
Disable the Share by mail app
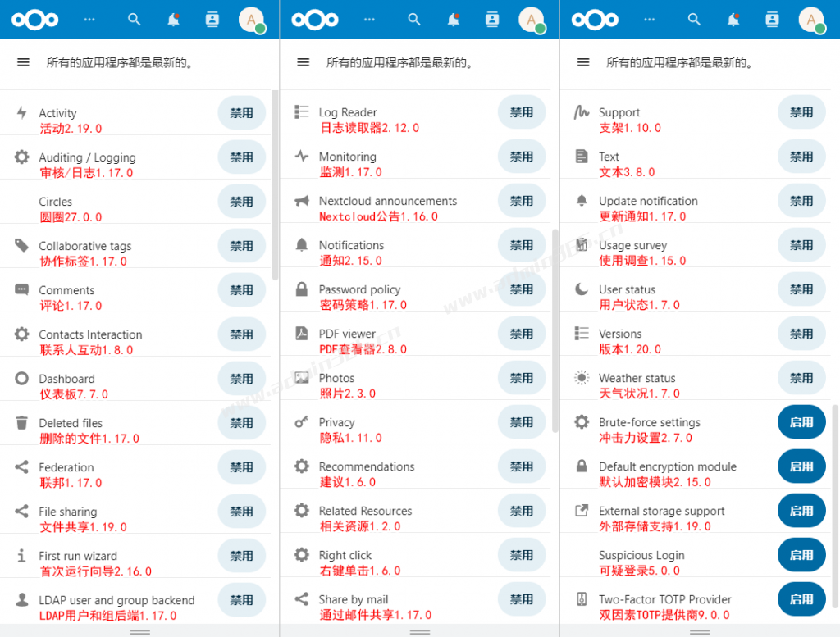(521, 599)
